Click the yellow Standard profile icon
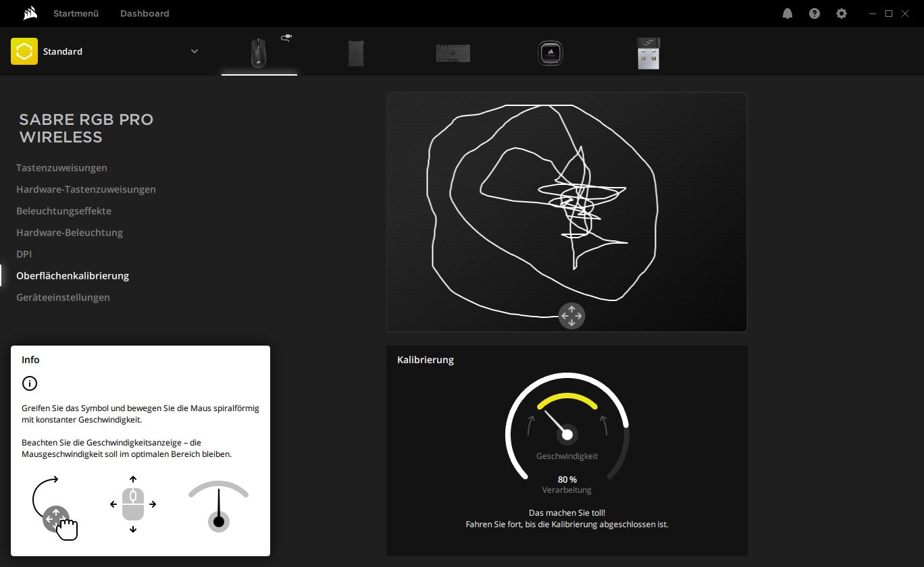 (x=24, y=51)
